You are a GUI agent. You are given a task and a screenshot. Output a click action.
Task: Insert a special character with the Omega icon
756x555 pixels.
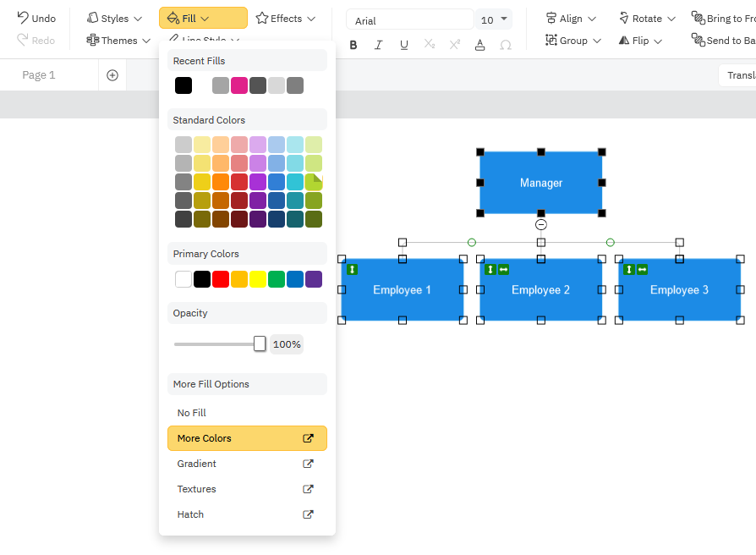[x=505, y=45]
